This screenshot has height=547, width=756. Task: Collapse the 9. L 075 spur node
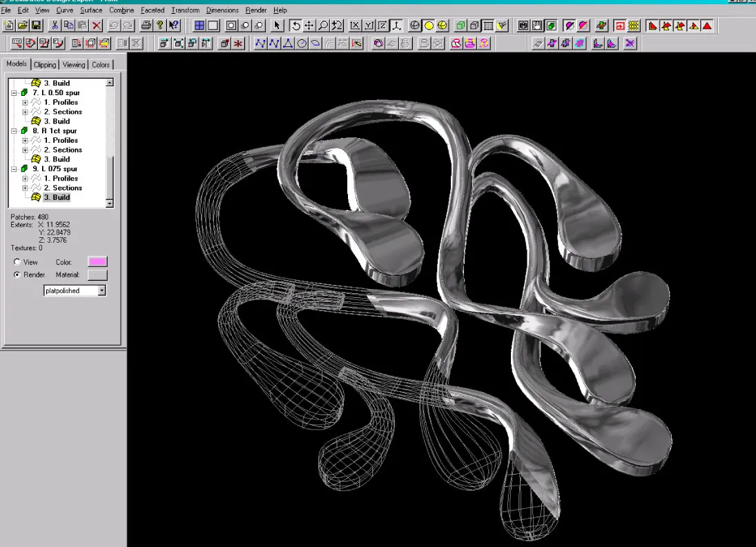(12, 168)
